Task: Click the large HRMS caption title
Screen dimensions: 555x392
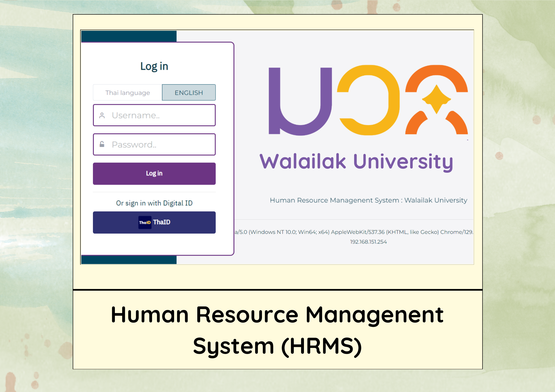Action: pyautogui.click(x=277, y=330)
